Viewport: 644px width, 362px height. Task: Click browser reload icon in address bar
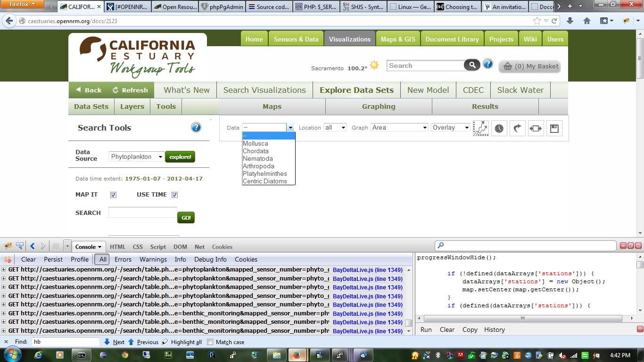point(554,21)
